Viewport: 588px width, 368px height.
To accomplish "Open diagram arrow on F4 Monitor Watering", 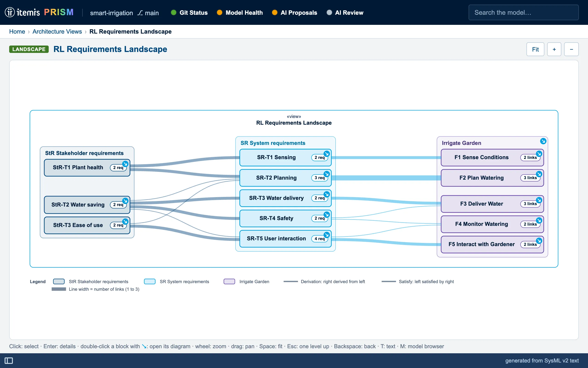I will point(539,220).
